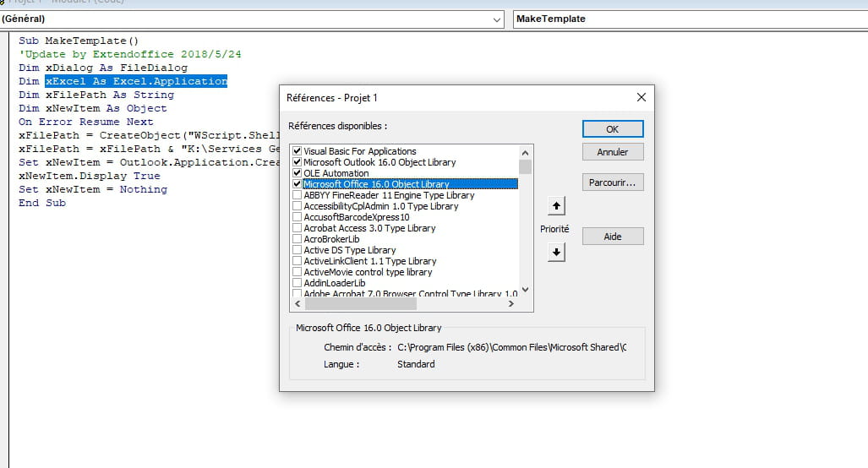This screenshot has height=468, width=868.
Task: Check AccusoftBarcodeXpress10 reference
Action: (298, 217)
